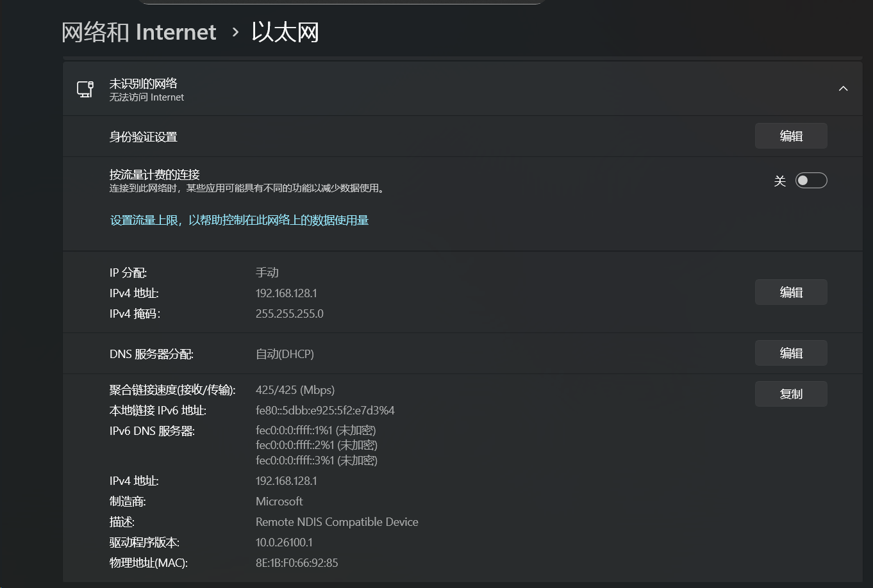Click 编辑 next to IP 分配
Viewport: 873px width, 588px height.
point(790,293)
